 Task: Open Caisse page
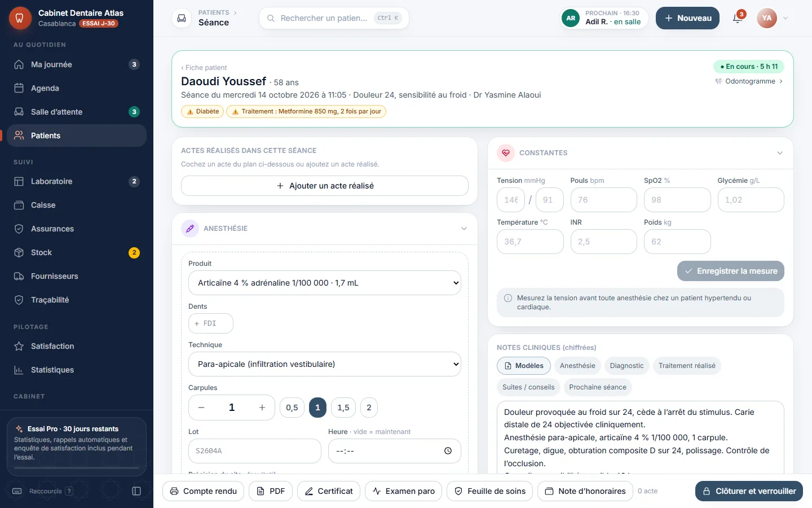(77, 205)
